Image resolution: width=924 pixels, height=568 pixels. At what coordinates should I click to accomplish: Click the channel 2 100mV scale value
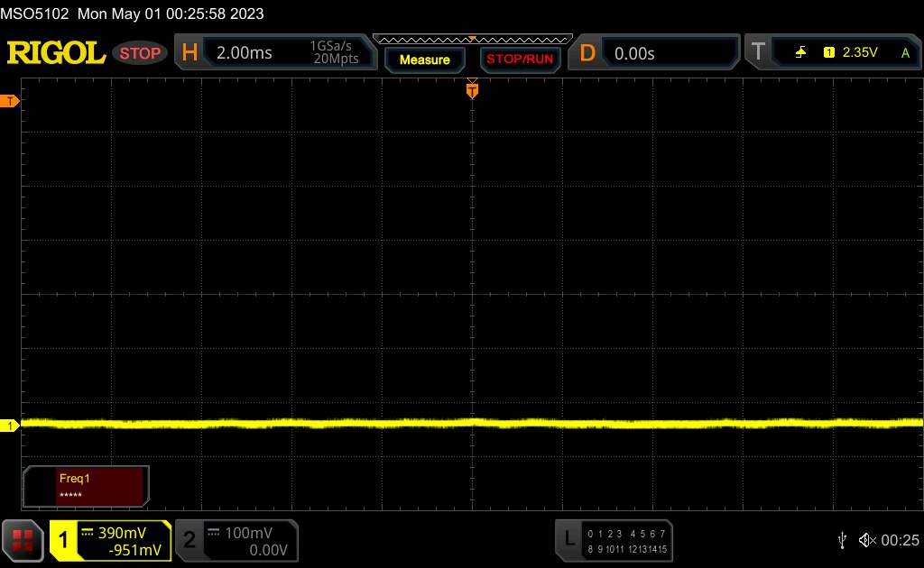[x=249, y=533]
